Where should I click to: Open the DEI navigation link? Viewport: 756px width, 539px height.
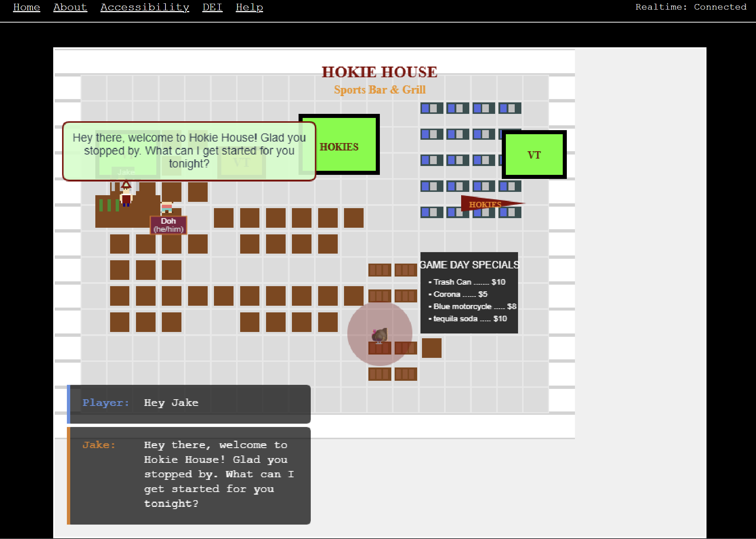(x=212, y=7)
